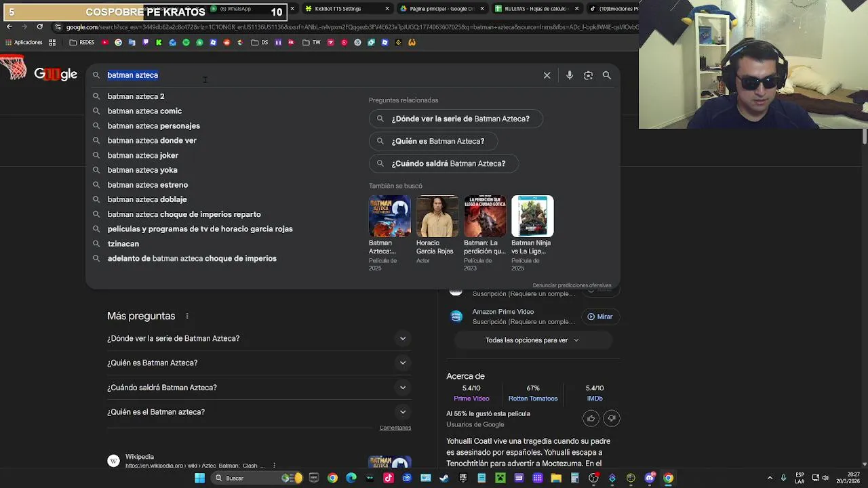Show hidden system tray icons

click(770, 478)
